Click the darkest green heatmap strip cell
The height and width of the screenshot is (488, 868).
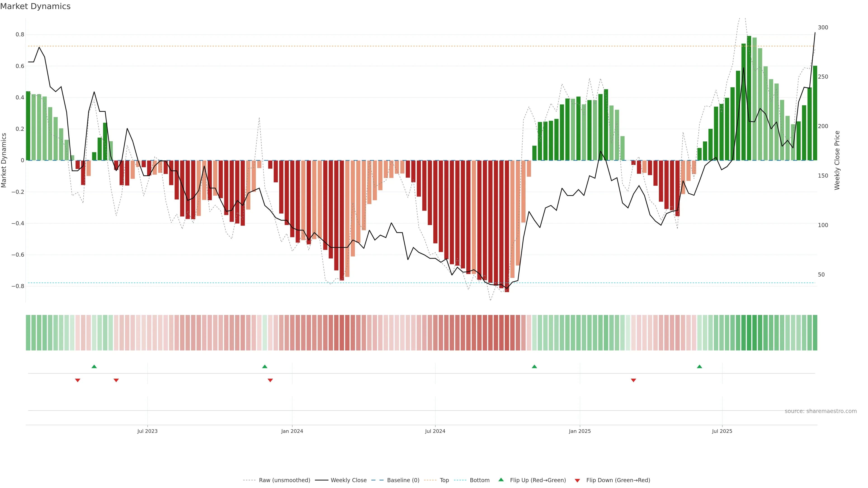749,333
